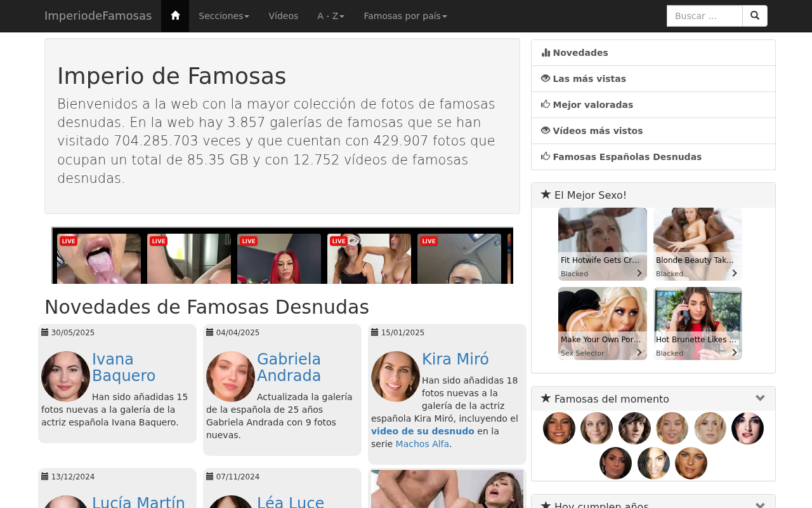
Task: Click the last avatar in top row of Famosas del momento
Action: click(x=747, y=428)
